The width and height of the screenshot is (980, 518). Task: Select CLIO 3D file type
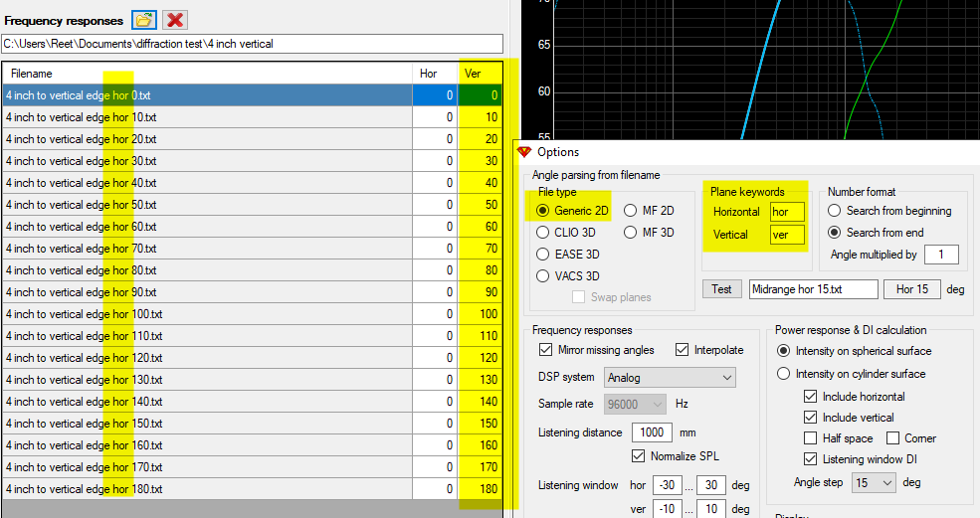542,233
